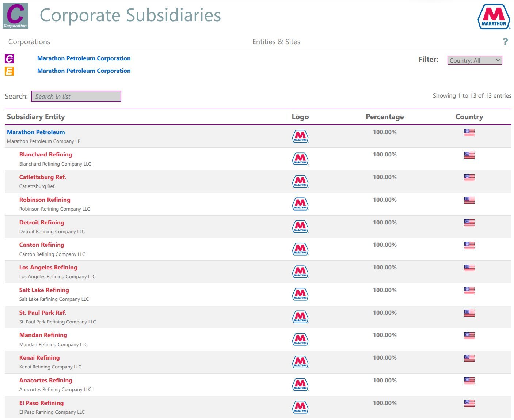Click the Marathon logo in Blanchard Refining row
This screenshot has width=514, height=420.
tap(300, 159)
